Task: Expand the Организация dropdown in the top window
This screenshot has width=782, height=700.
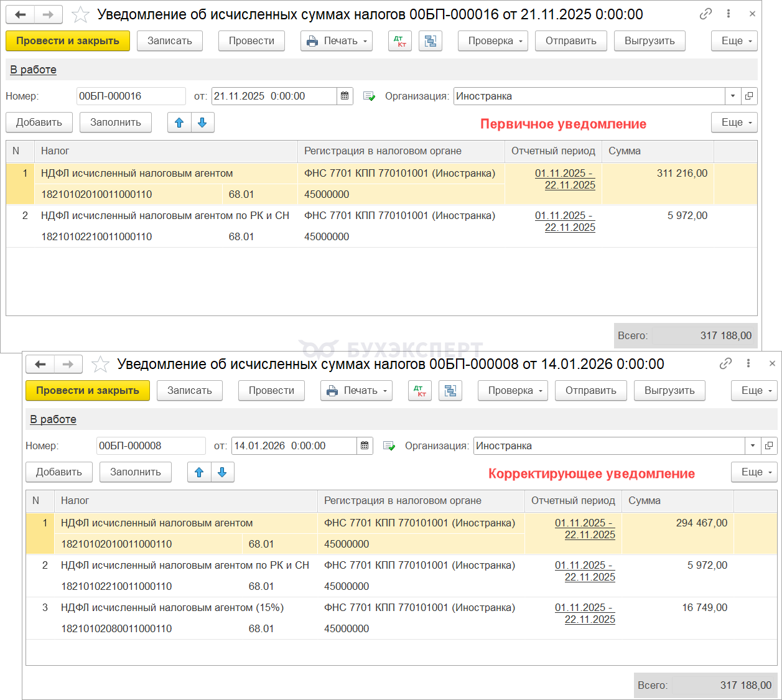Action: pos(733,96)
